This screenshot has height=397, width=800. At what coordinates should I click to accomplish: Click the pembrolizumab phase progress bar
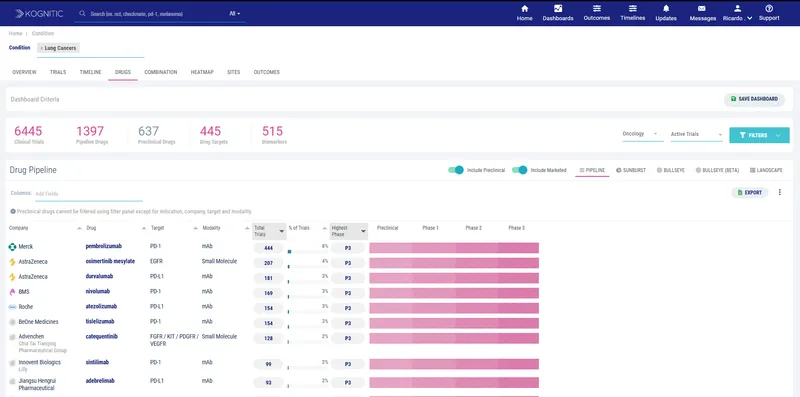454,248
